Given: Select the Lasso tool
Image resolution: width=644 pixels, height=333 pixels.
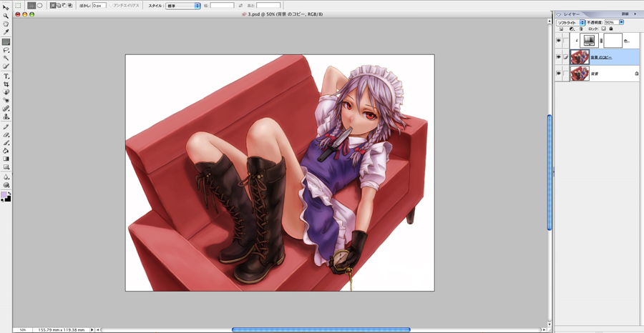Looking at the screenshot, I should coord(6,51).
